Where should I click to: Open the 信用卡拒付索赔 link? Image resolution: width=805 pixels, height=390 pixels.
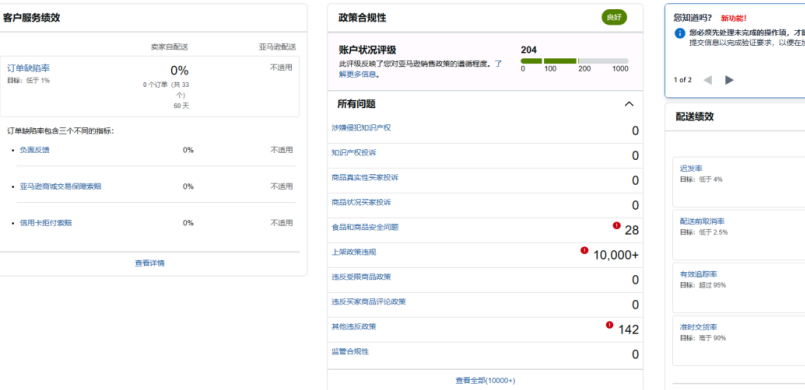pos(46,223)
